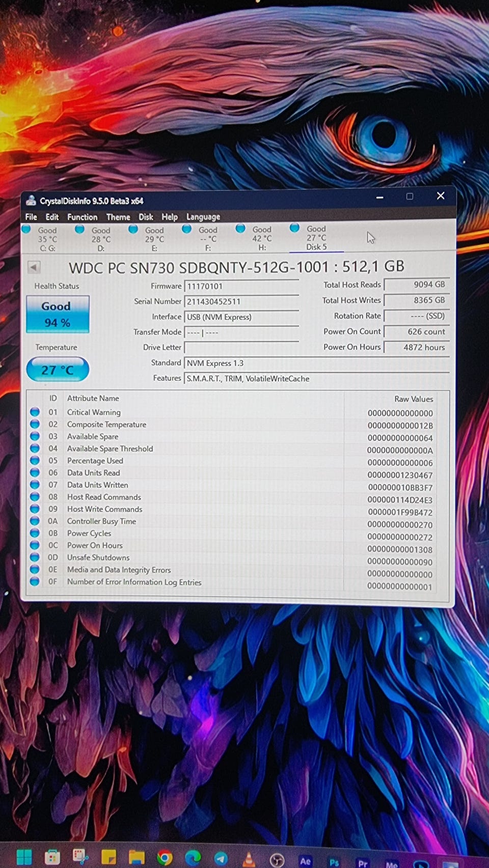Click the Total Host Writes value 8365 GB
Screen dimensions: 489x868
[416, 300]
